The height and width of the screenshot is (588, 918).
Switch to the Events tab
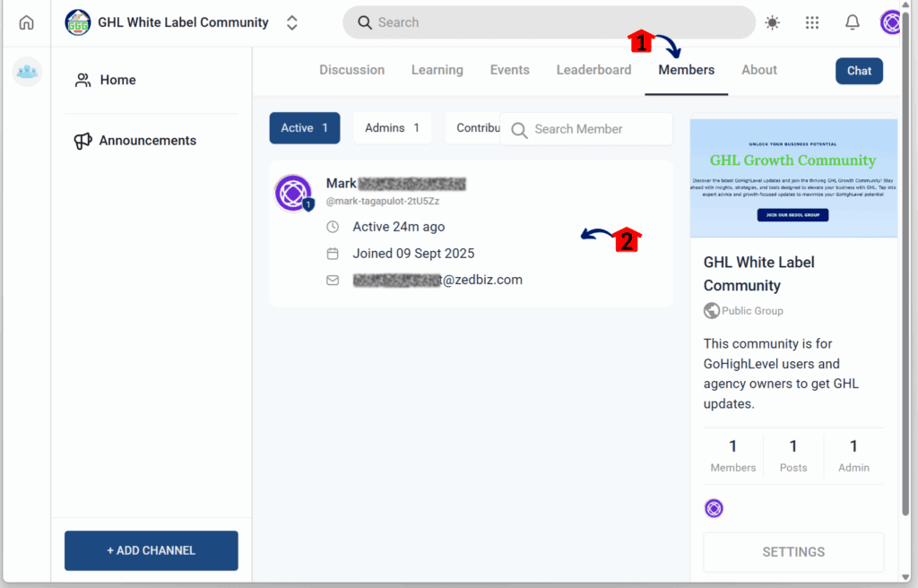510,70
